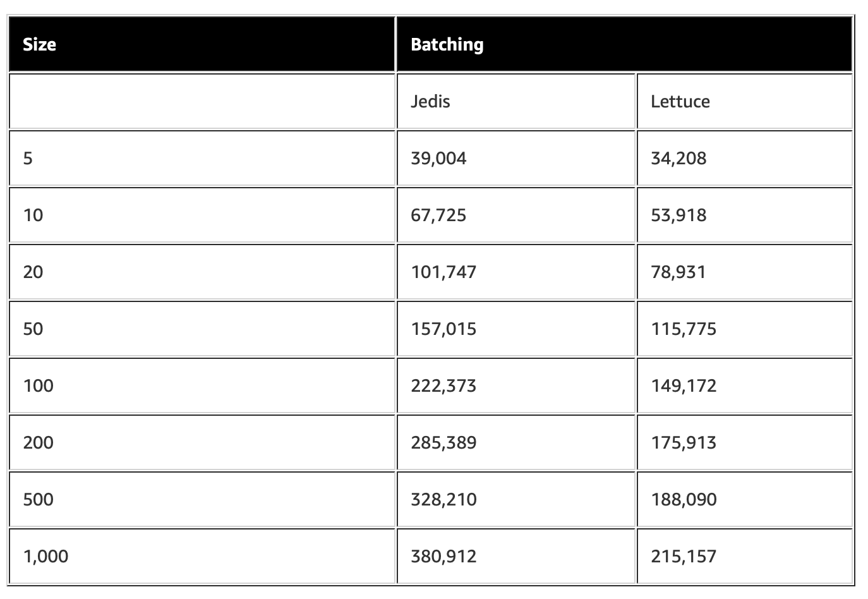Select the size 10 row cell

pyautogui.click(x=202, y=215)
